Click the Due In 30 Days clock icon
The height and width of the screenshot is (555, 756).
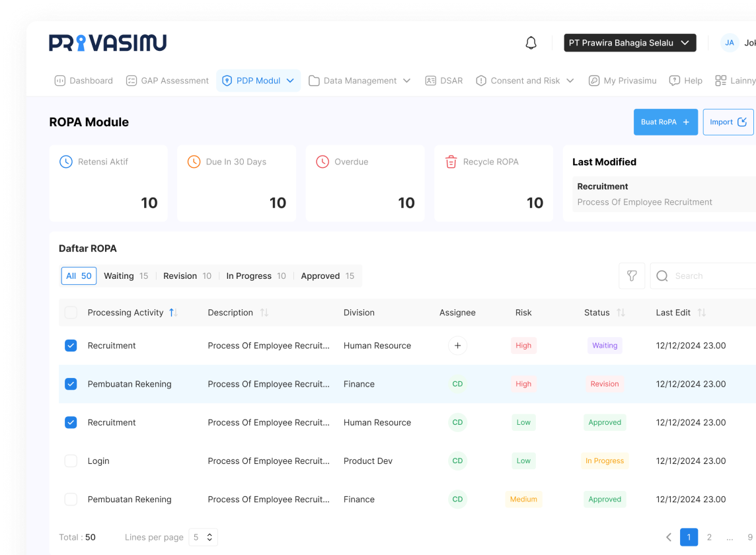coord(194,161)
